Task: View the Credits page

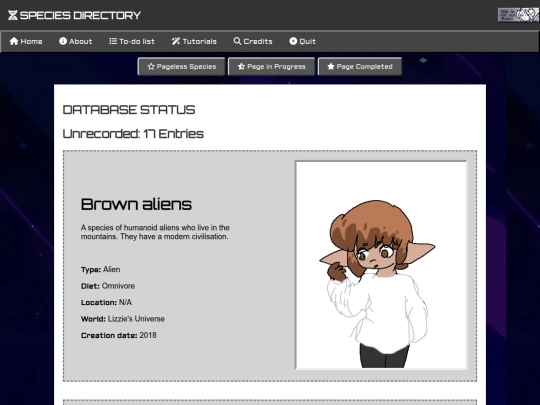Action: [x=253, y=41]
